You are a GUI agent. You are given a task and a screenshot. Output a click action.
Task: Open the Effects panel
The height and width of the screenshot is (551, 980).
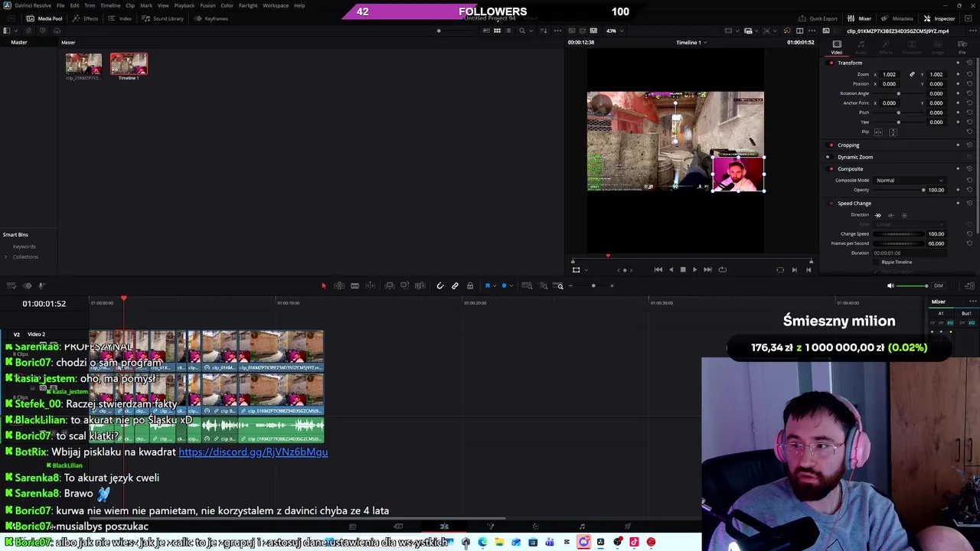(x=86, y=18)
